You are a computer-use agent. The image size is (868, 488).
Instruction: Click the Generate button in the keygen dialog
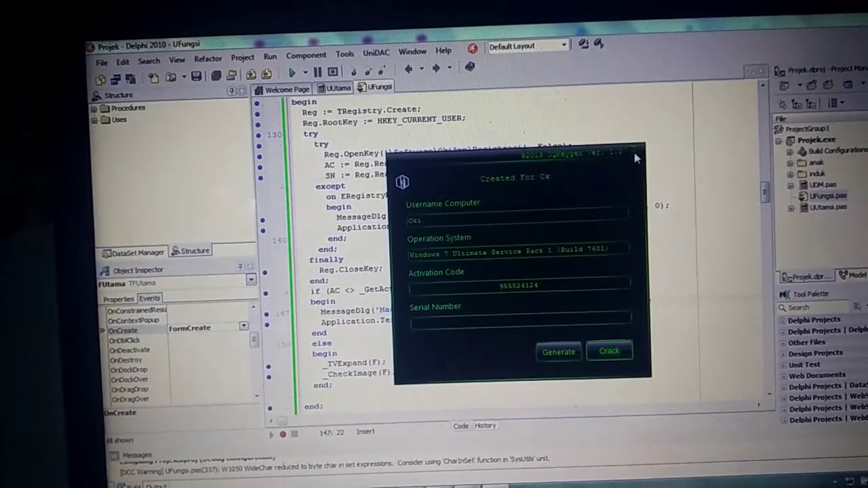click(559, 352)
